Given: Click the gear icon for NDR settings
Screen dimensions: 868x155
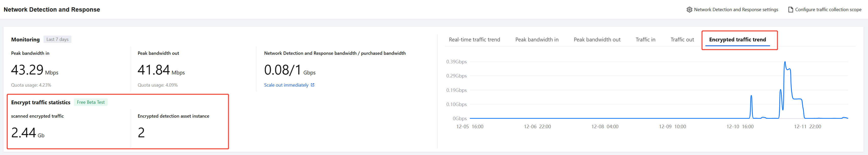Looking at the screenshot, I should pos(689,10).
